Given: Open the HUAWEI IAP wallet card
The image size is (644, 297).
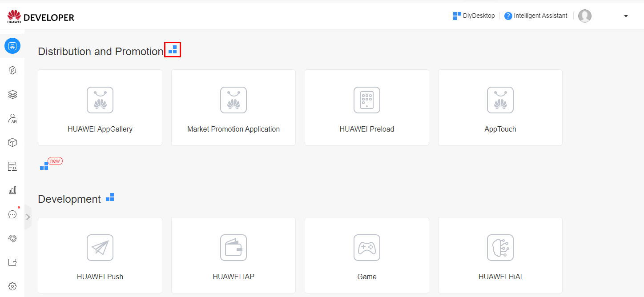Looking at the screenshot, I should 233,255.
